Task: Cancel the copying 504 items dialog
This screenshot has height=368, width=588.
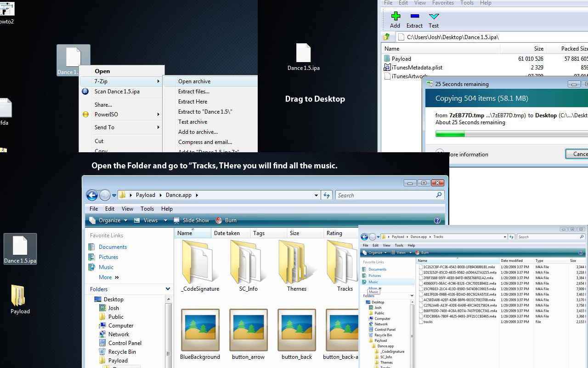Action: tap(577, 154)
